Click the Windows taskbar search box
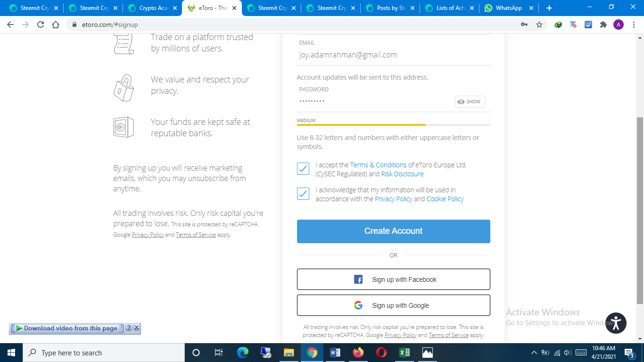This screenshot has width=644, height=362. click(104, 353)
